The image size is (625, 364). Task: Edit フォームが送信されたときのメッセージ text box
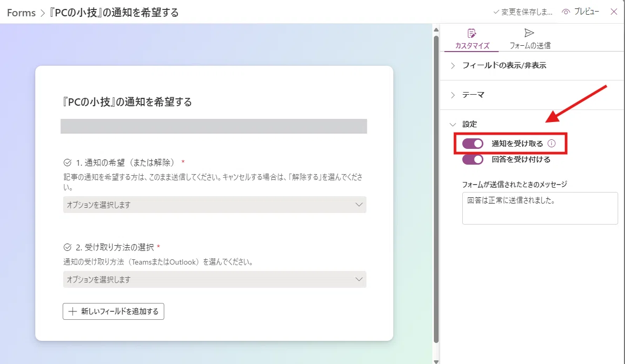[x=540, y=208]
